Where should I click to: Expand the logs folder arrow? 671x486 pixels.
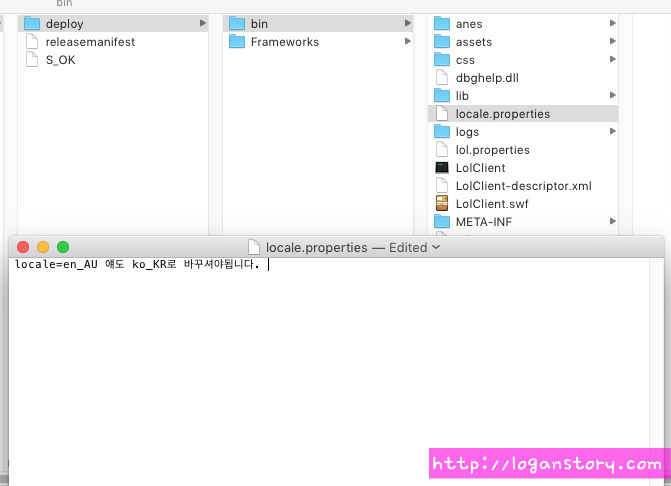(x=613, y=131)
